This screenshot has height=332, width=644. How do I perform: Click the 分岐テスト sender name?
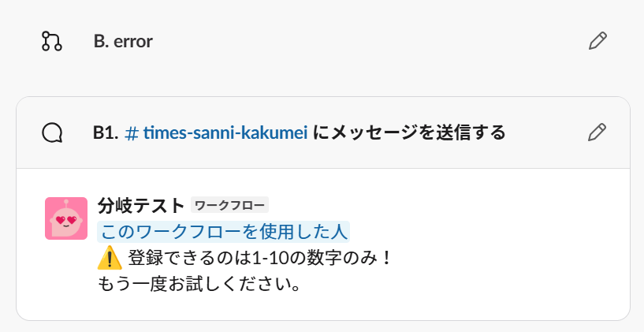point(141,206)
